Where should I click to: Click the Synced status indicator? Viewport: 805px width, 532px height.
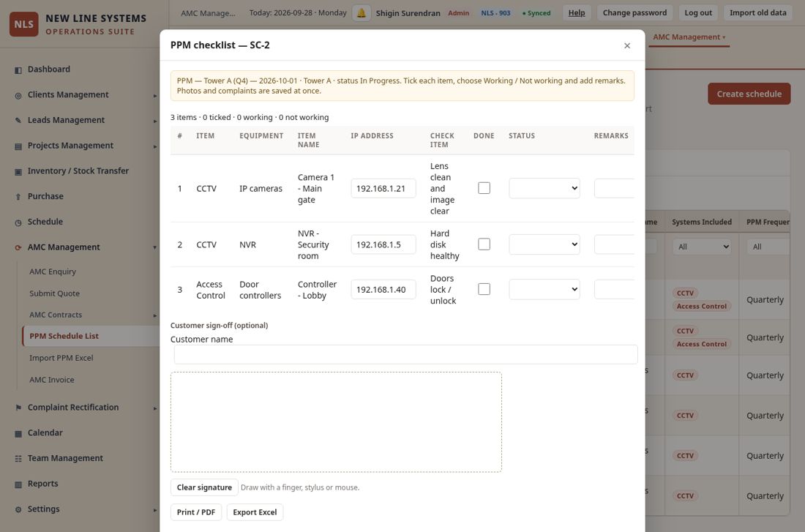(x=536, y=13)
